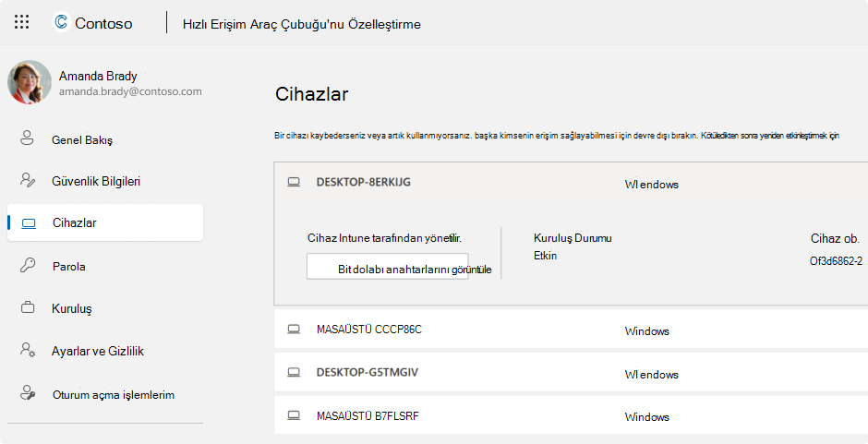This screenshot has height=444, width=868.
Task: Click the OS label in the DESKTOP-8ERKIJG row
Action: pyautogui.click(x=652, y=185)
